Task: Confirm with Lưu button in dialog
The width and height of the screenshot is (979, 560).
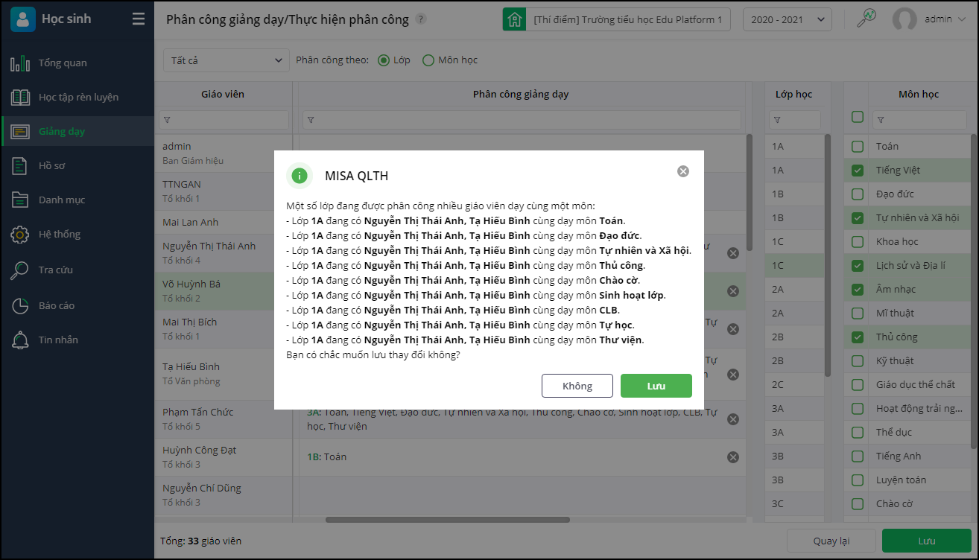Action: point(656,386)
